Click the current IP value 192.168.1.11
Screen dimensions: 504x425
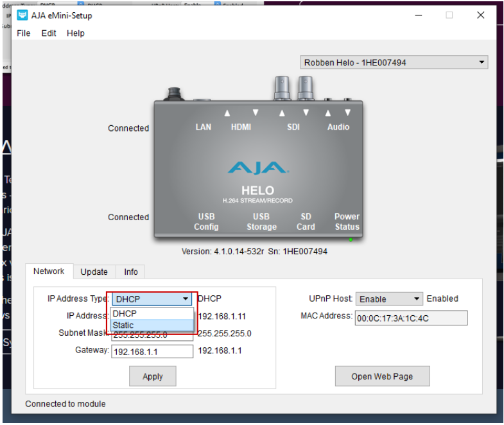pyautogui.click(x=222, y=317)
